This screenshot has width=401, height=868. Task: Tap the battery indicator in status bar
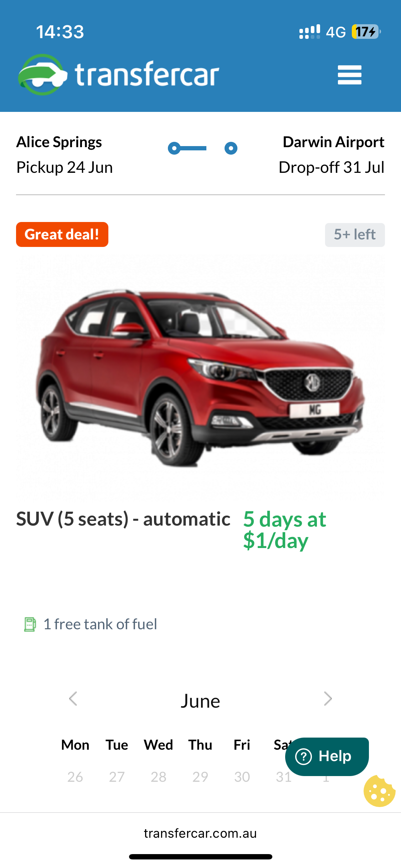pos(366,32)
